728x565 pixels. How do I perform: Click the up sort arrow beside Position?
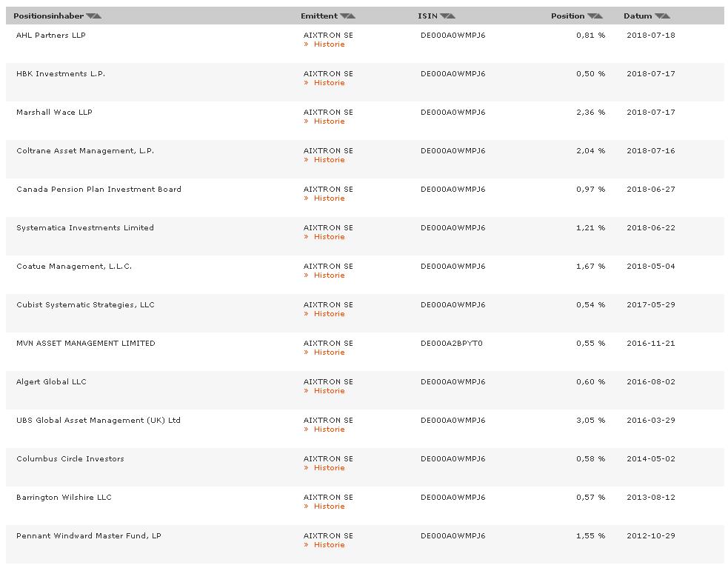click(599, 16)
